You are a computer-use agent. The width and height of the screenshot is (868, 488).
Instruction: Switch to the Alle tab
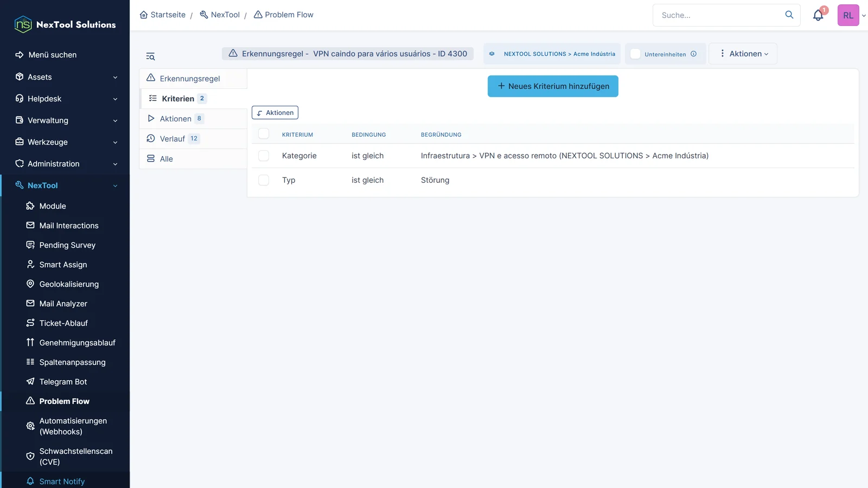click(x=193, y=159)
